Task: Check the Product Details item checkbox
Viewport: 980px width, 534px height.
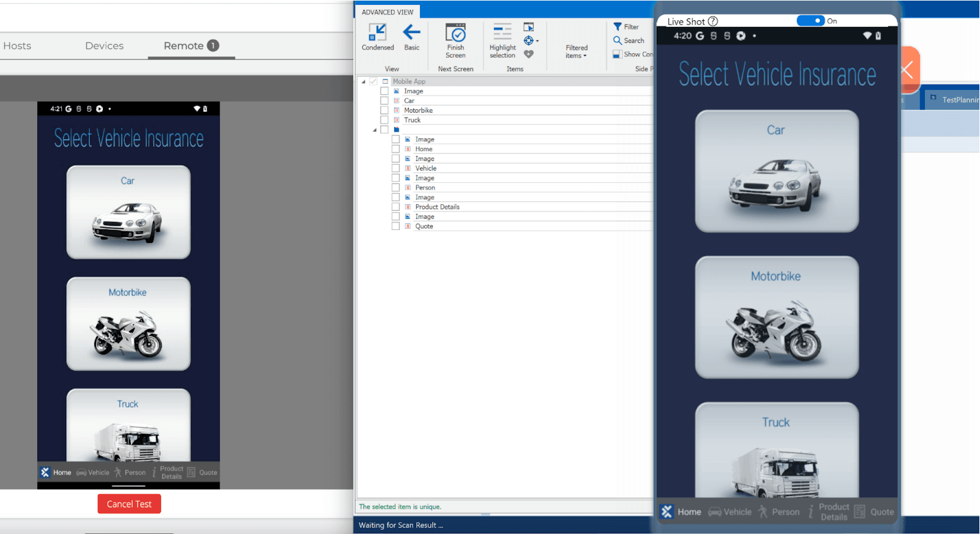Action: pyautogui.click(x=395, y=207)
